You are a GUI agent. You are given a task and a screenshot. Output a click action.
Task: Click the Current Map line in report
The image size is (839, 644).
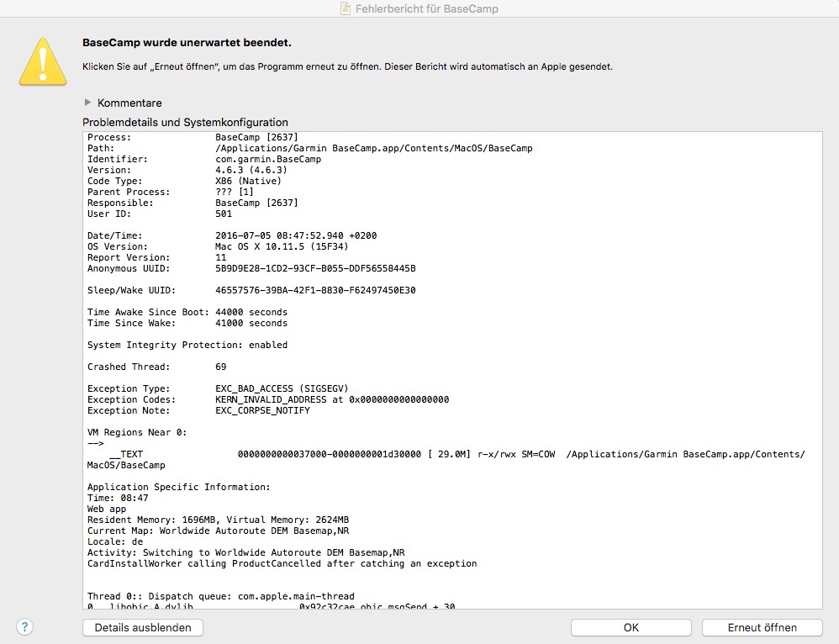pos(217,531)
